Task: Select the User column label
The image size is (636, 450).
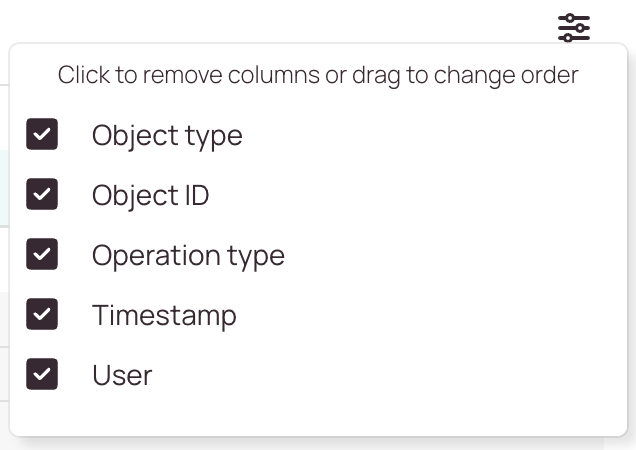Action: coord(122,375)
